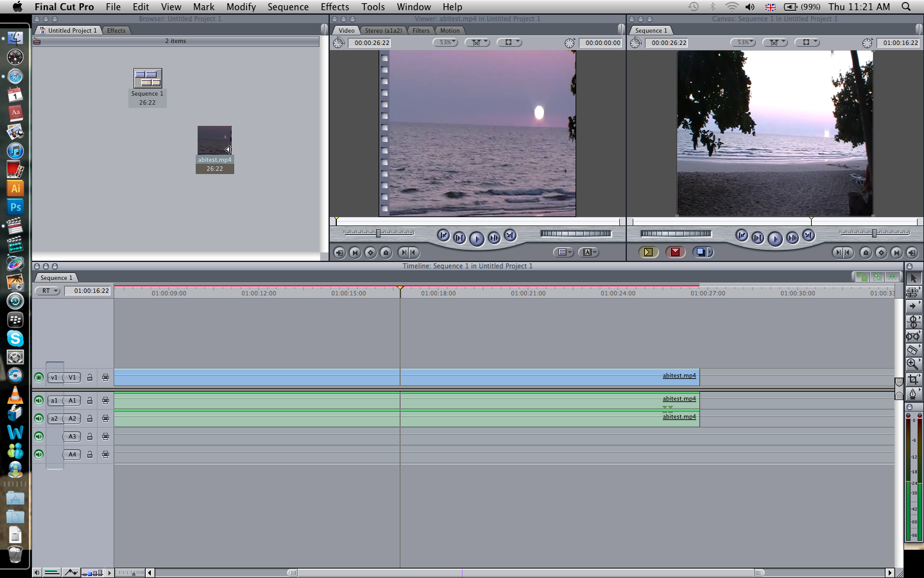Select the Edit Selection tool in Tool palette

913,292
